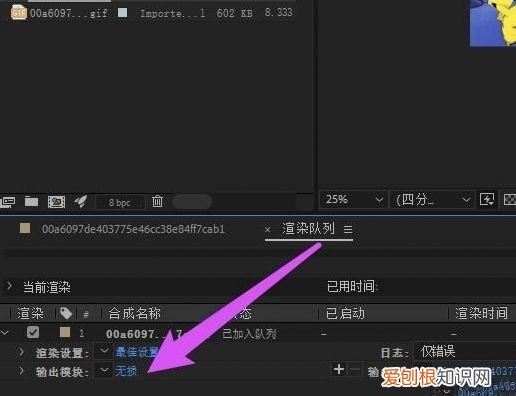Collapse render item 1 disclosure arrow
The image size is (516, 396).
pyautogui.click(x=4, y=332)
